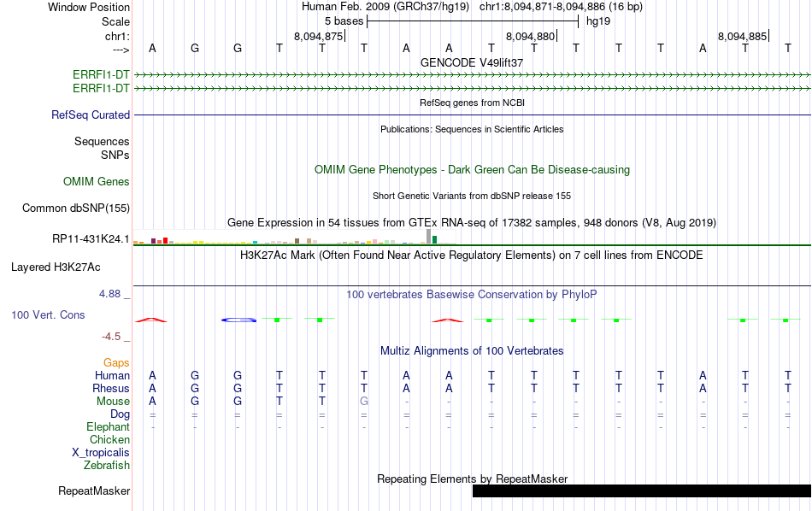Click the Human Feb. 2009 (GRCh37/hg19) text
Screen dimensions: 812x511
tap(385, 7)
